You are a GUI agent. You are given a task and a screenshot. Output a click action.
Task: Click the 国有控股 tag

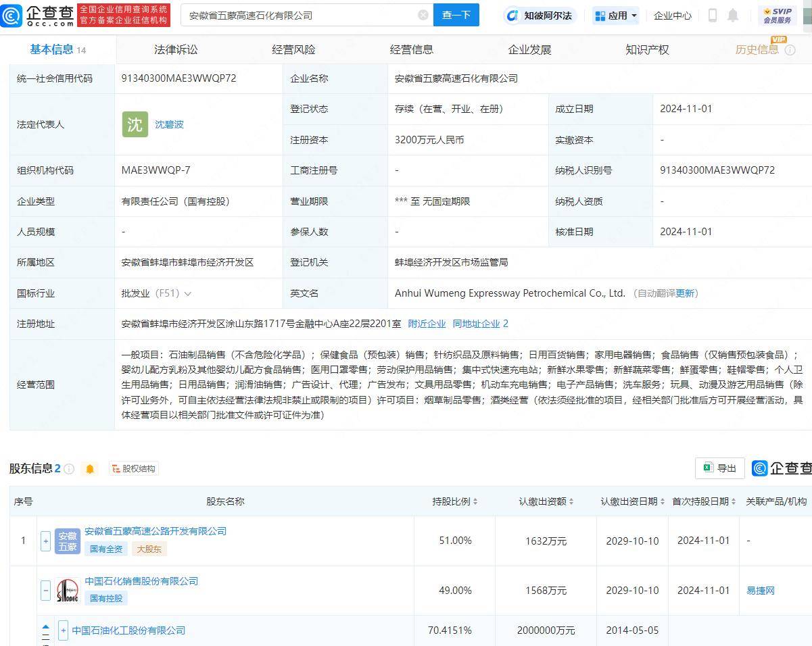tap(106, 599)
